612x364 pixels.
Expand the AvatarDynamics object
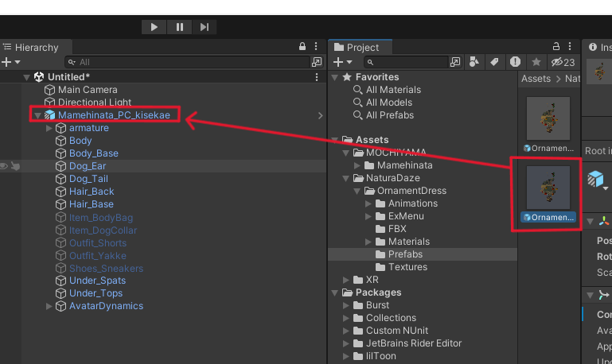tap(49, 306)
